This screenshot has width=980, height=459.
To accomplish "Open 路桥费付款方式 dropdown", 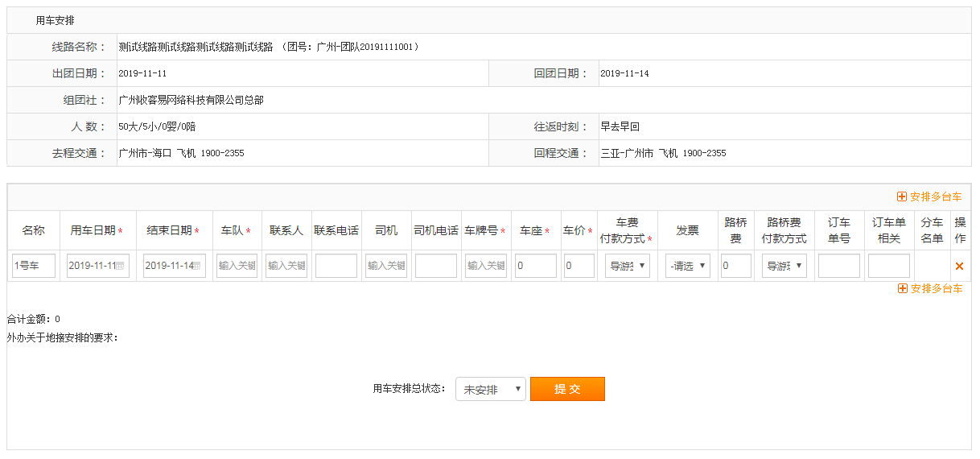I will coord(784,266).
